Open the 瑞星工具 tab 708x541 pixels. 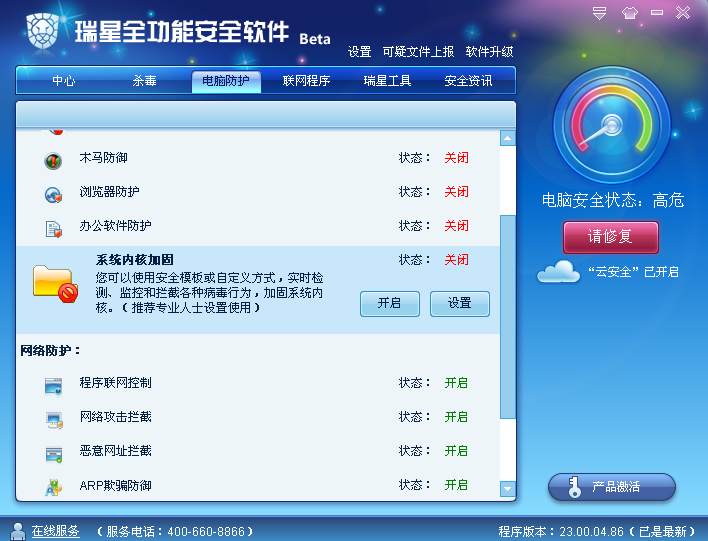pos(387,81)
